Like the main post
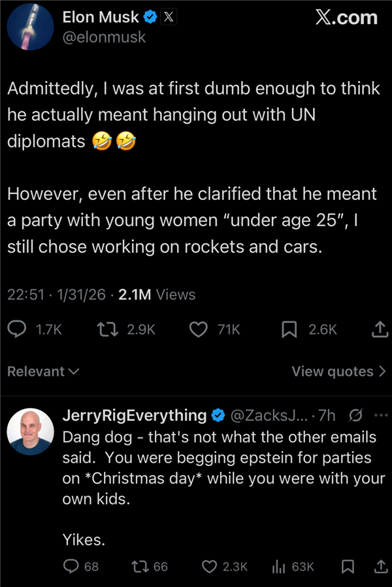This screenshot has height=587, width=392. pos(198,330)
